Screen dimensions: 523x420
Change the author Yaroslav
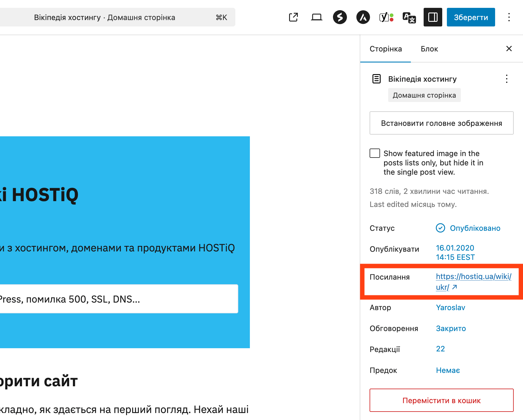pyautogui.click(x=451, y=308)
